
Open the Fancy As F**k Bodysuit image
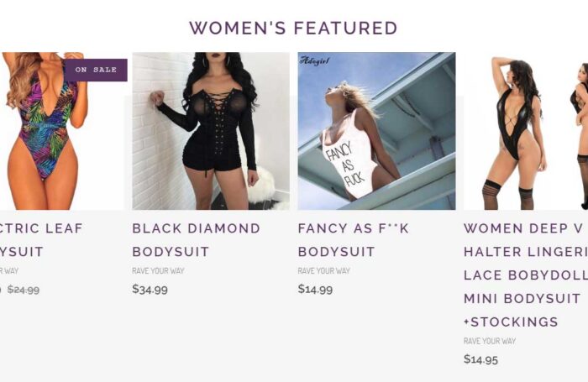[376, 131]
